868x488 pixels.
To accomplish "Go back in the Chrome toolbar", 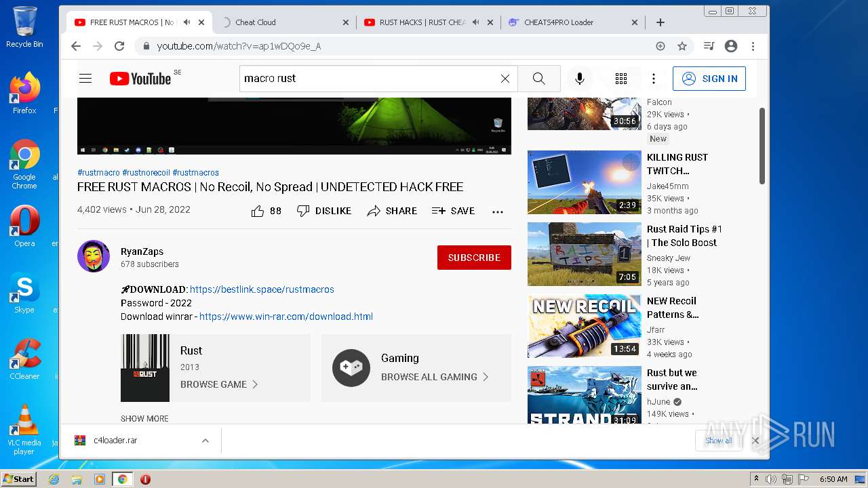I will (76, 46).
